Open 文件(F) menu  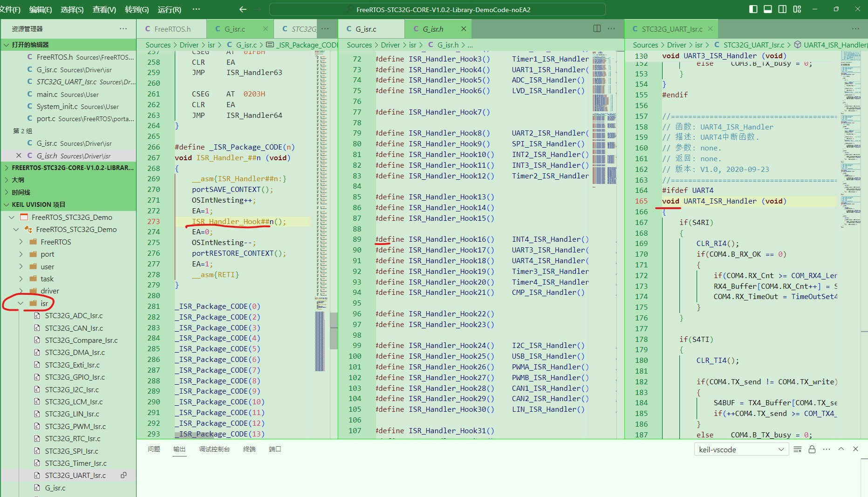(x=10, y=9)
